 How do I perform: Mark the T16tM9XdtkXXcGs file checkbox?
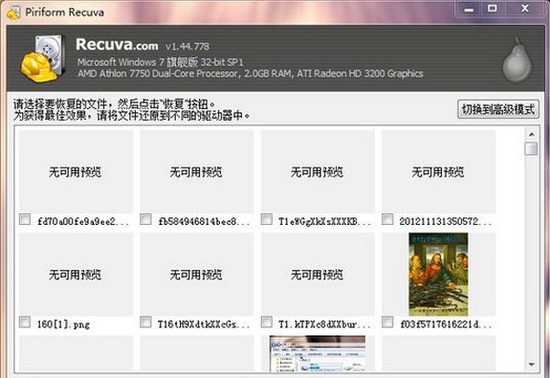pos(146,322)
